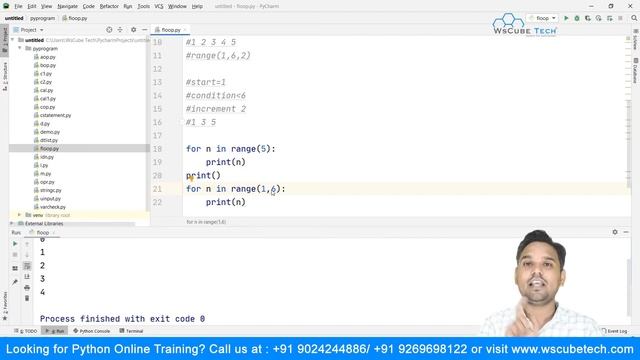Screen dimensions: 640x360
Task: Open Search Everywhere magnifier icon
Action: (634, 18)
